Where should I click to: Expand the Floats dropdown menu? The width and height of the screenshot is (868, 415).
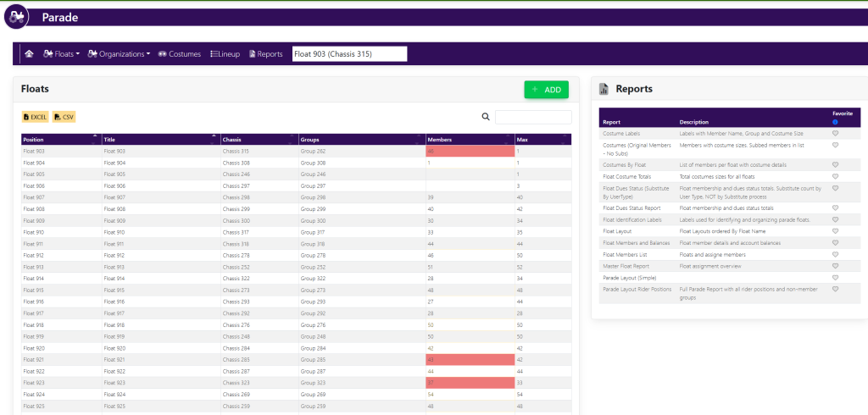pos(61,54)
